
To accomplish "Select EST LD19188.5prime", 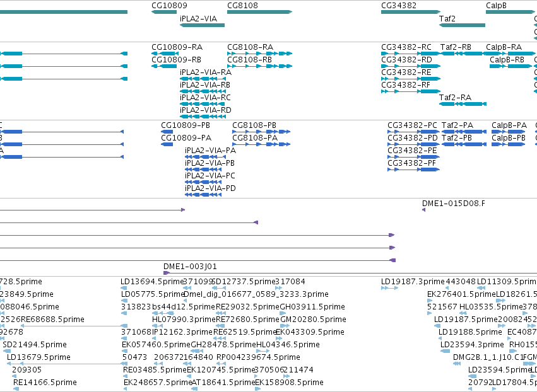I will (x=470, y=332).
